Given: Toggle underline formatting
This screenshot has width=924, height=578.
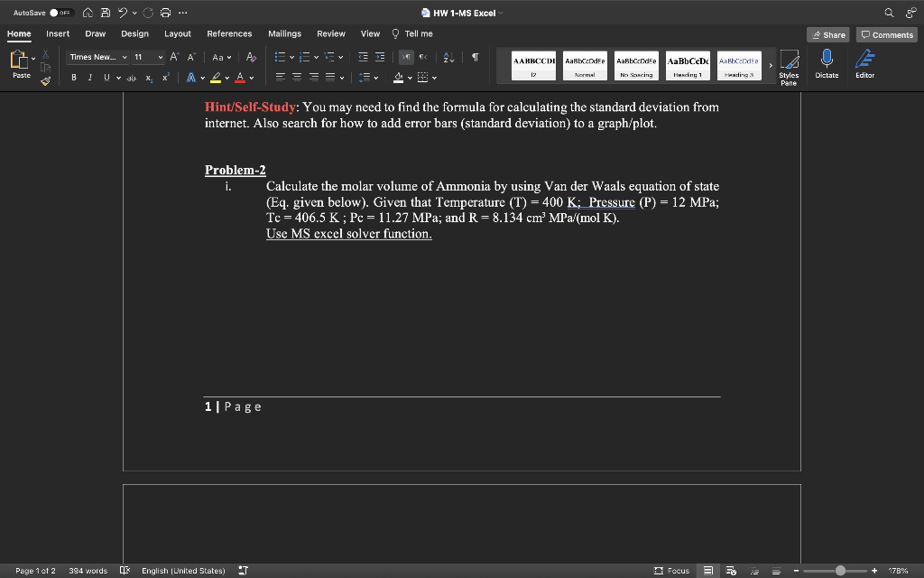Looking at the screenshot, I should tap(106, 78).
